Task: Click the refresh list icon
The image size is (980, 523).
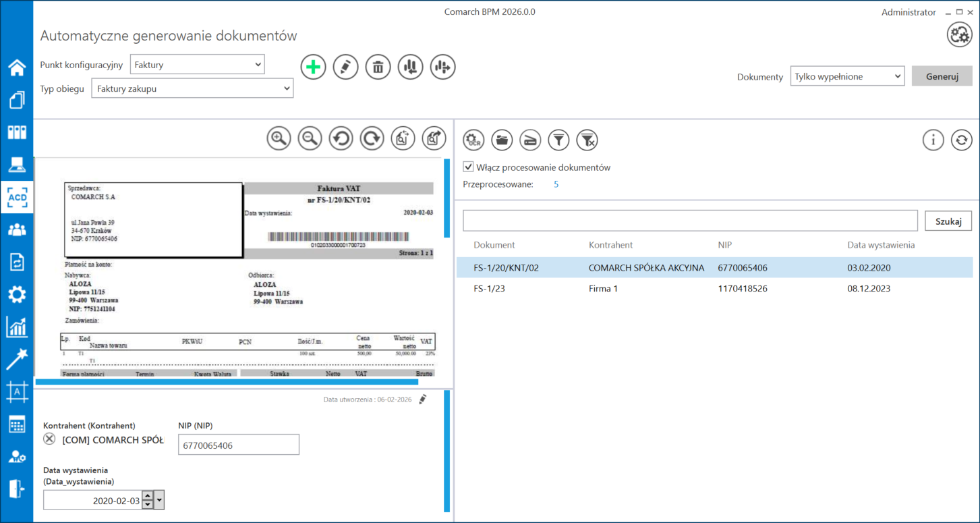Action: 961,140
